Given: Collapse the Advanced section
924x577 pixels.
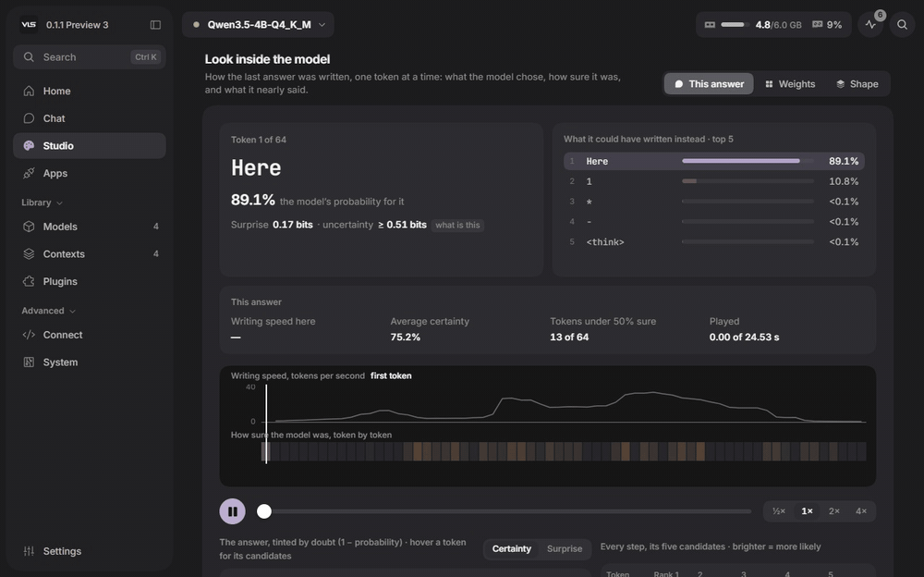Looking at the screenshot, I should [48, 311].
